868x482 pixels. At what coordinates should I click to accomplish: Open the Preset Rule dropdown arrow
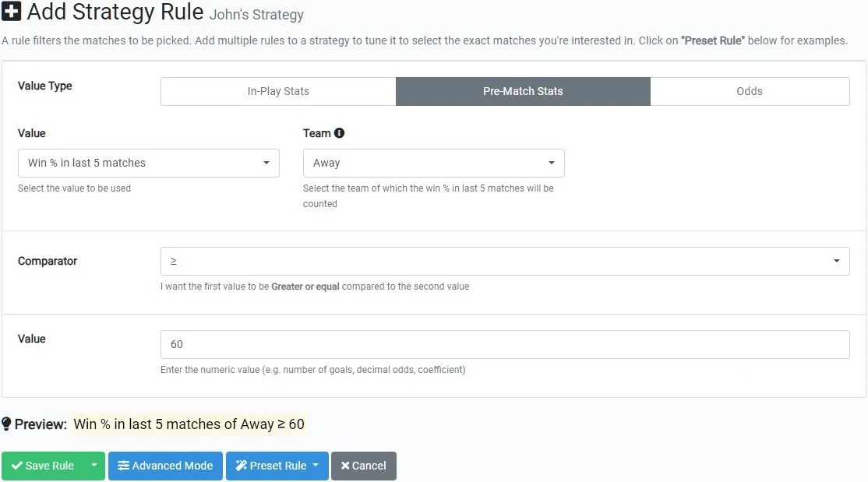pos(316,466)
